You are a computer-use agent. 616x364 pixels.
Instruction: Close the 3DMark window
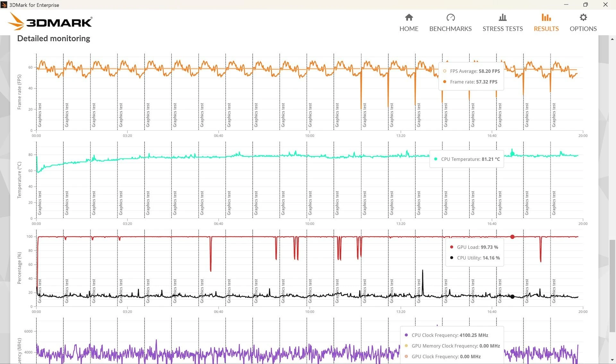pos(605,4)
